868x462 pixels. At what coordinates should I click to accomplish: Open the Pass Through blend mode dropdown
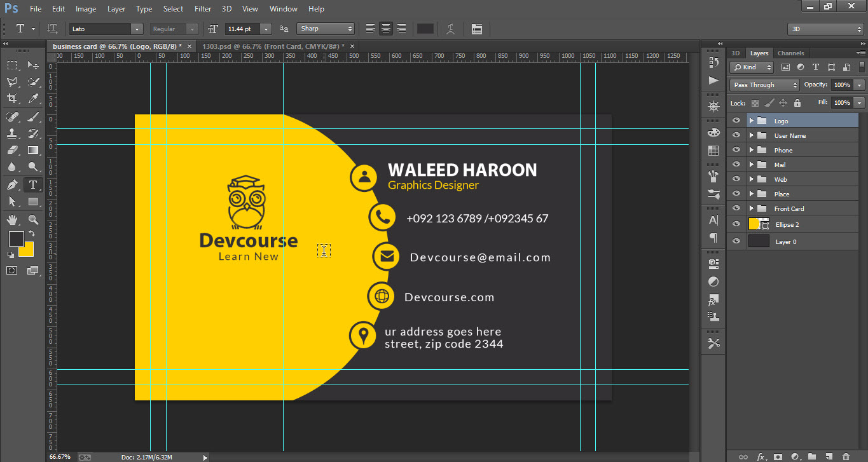764,85
